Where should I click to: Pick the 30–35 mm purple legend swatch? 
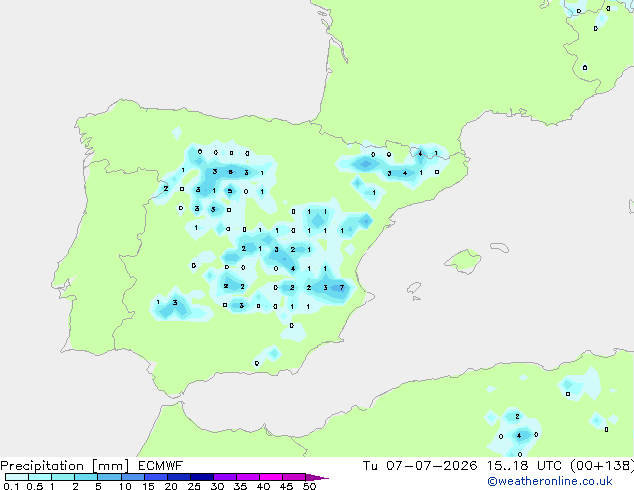coord(224,477)
